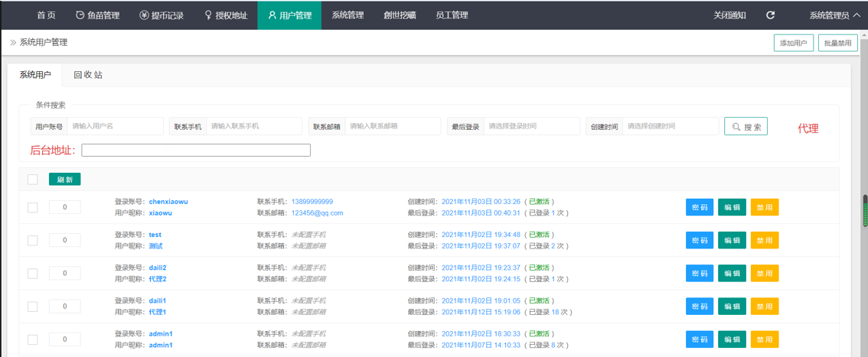Viewport: 868px width, 357px height.
Task: Switch to the 回收站 tab
Action: point(88,75)
